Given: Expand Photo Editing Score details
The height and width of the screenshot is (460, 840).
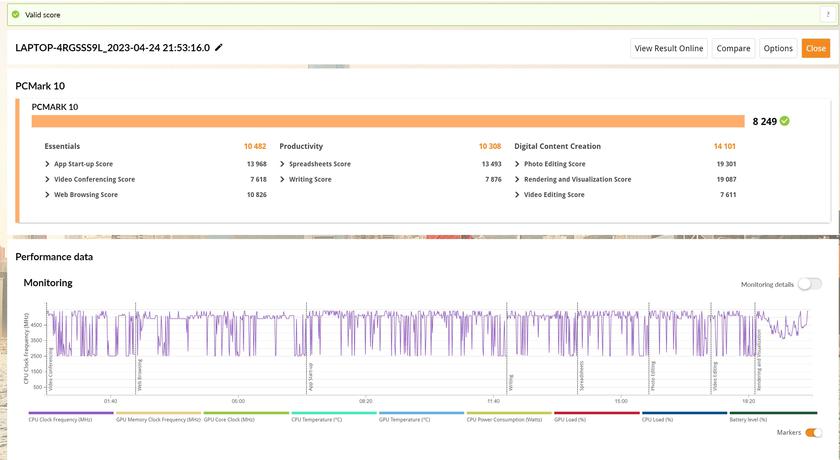Looking at the screenshot, I should 517,164.
